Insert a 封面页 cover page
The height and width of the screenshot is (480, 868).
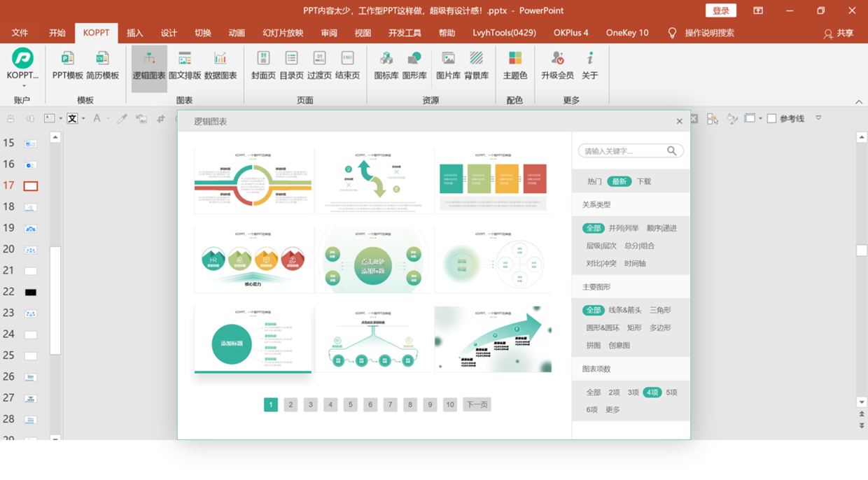[263, 66]
